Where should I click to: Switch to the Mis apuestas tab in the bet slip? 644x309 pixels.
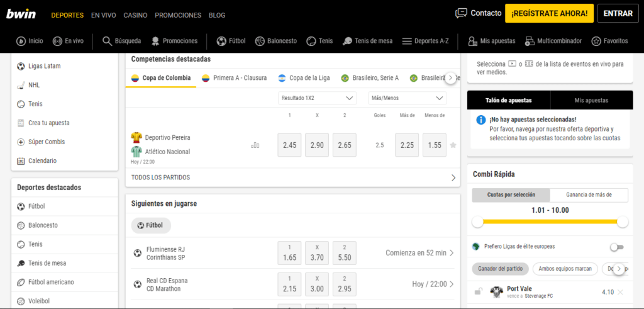[591, 100]
